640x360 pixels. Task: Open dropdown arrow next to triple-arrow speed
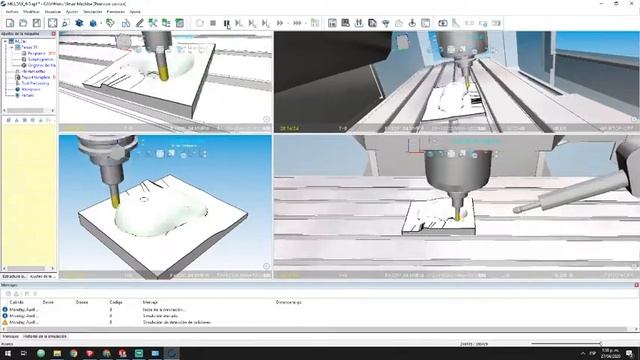point(306,23)
